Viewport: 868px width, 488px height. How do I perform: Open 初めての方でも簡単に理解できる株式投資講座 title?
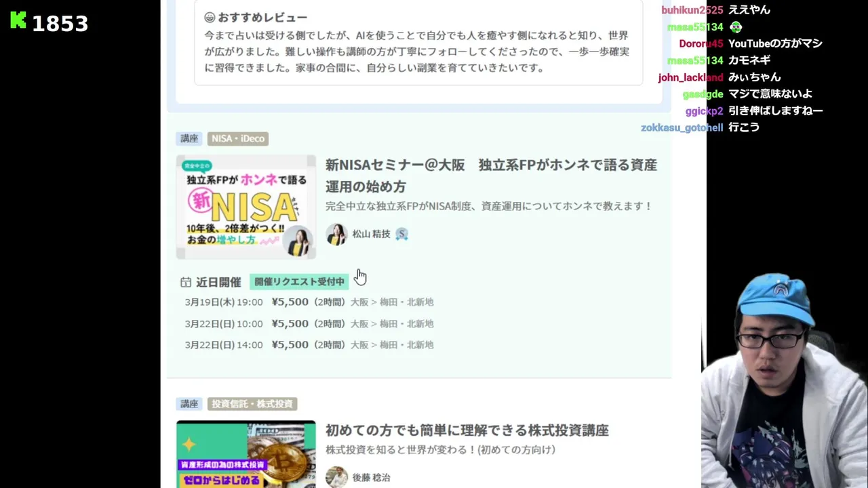(x=467, y=430)
